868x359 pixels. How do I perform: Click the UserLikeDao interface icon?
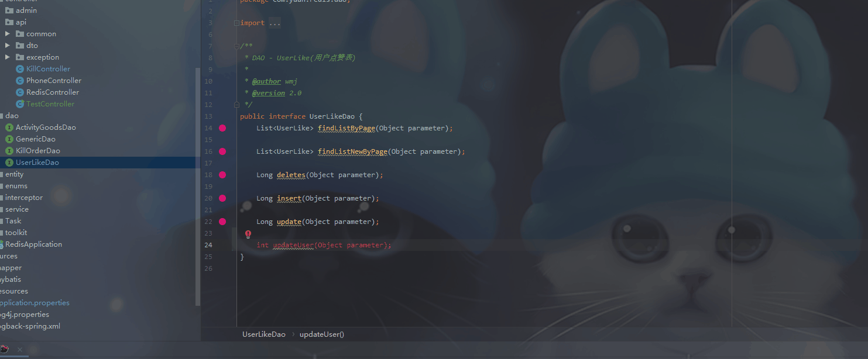click(x=9, y=163)
